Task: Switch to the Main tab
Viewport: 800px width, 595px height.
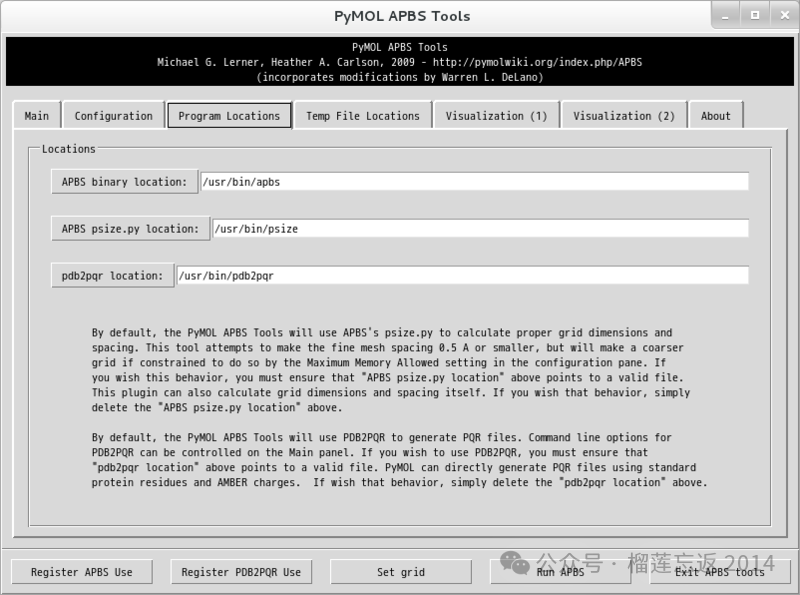Action: click(x=37, y=116)
